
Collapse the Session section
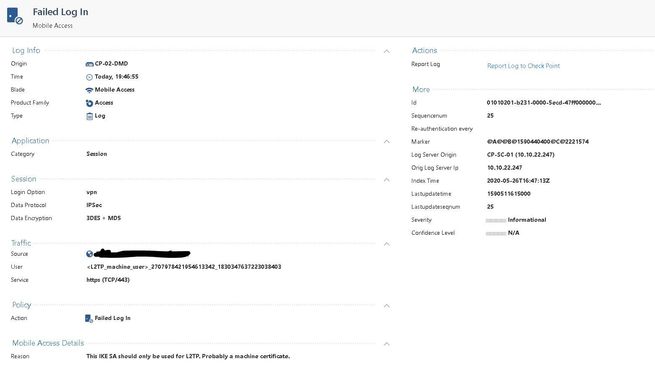click(387, 180)
